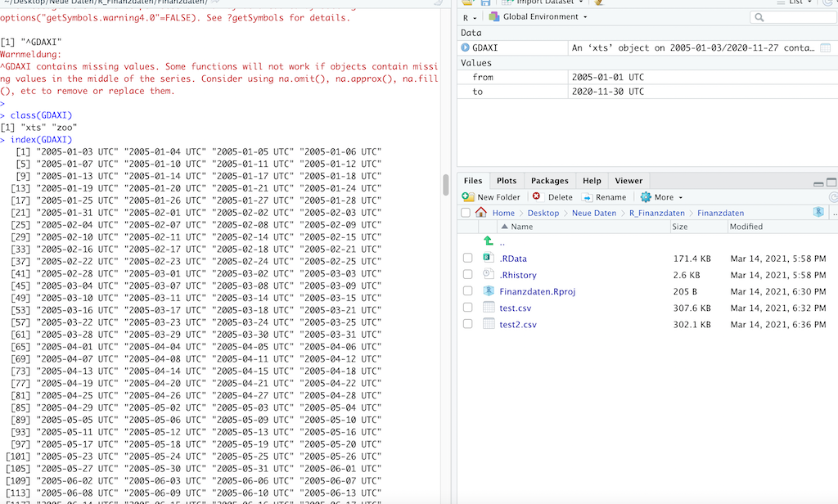Navigate to Desktop in the breadcrumb path

(543, 213)
